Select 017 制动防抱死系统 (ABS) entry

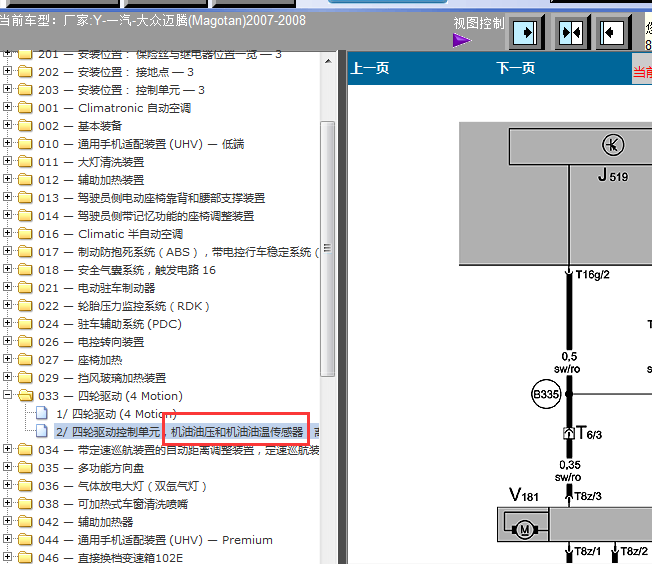coord(178,252)
